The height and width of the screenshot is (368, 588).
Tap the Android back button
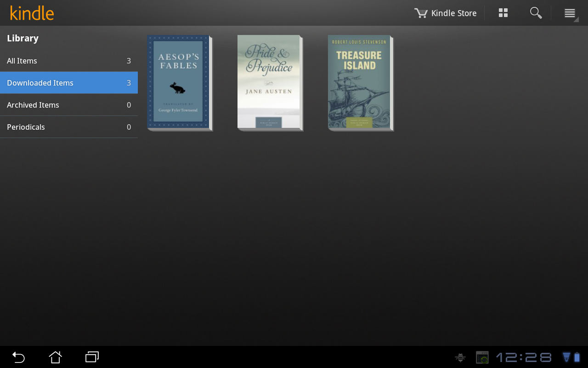click(18, 357)
